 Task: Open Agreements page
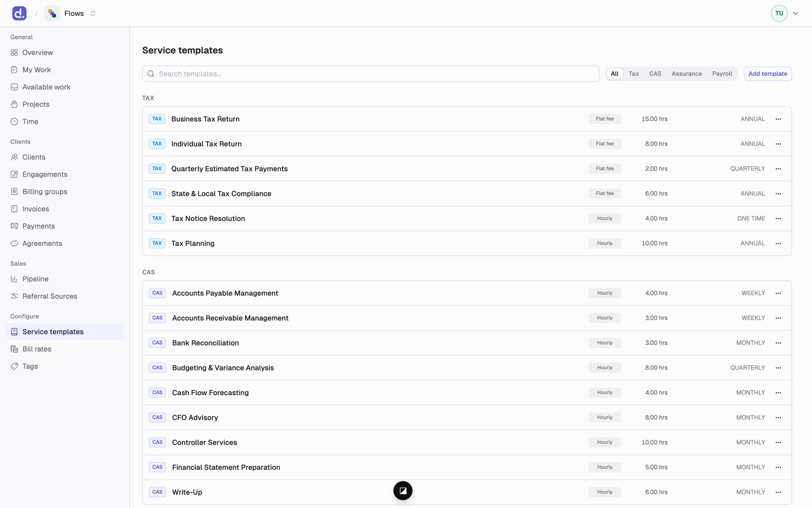(65, 243)
